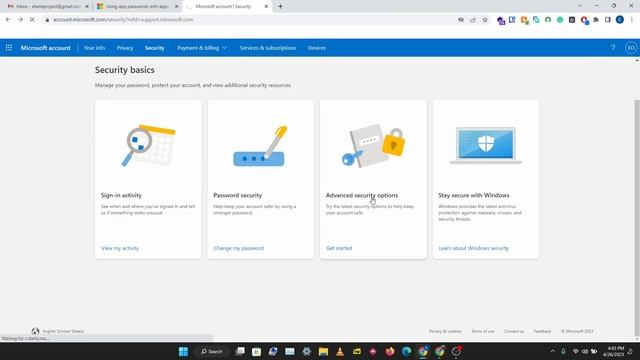
Task: Open the Devices page
Action: pos(317,48)
